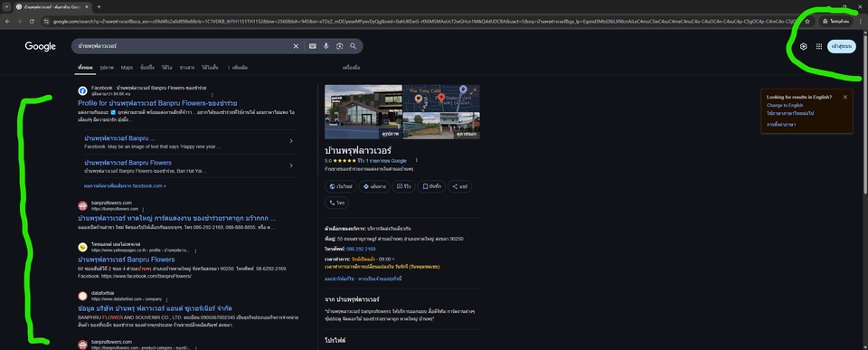Search by image with Google Lens icon
The width and height of the screenshot is (868, 350).
tap(339, 46)
